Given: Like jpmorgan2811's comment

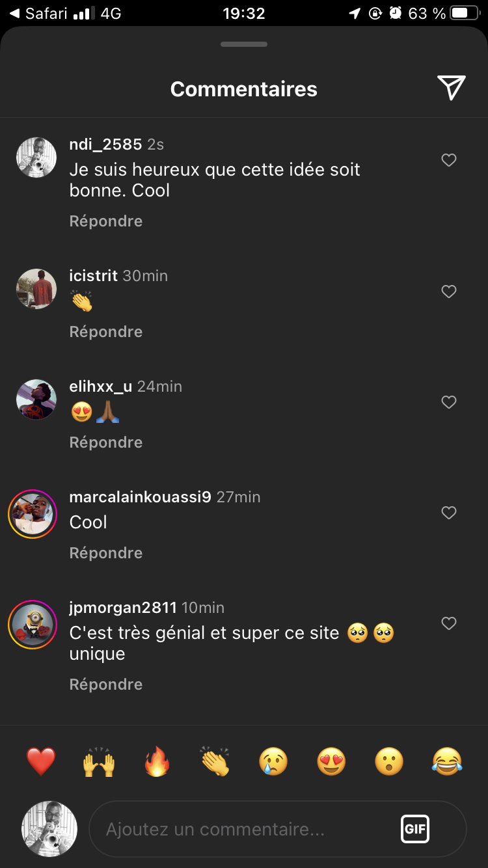Looking at the screenshot, I should coord(449,623).
